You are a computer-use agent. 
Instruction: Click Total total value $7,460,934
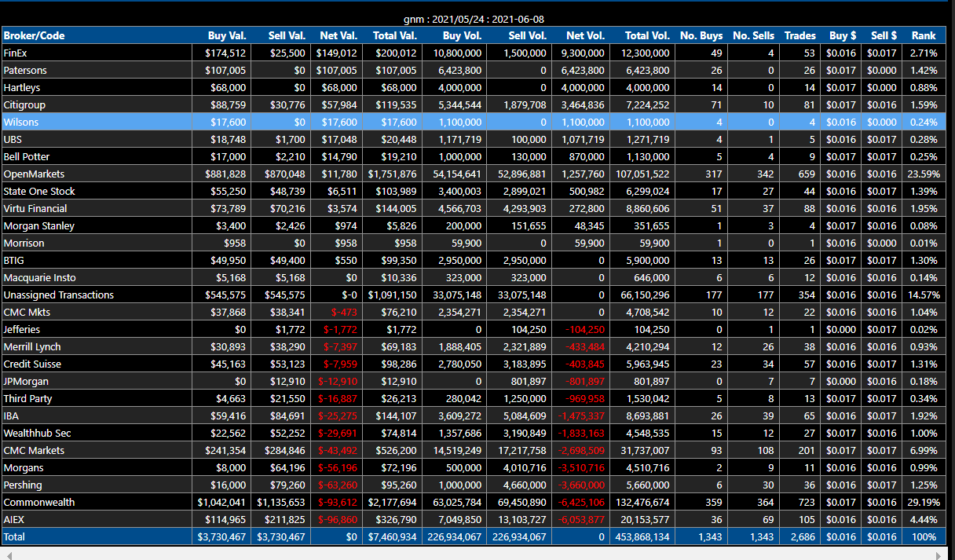393,536
